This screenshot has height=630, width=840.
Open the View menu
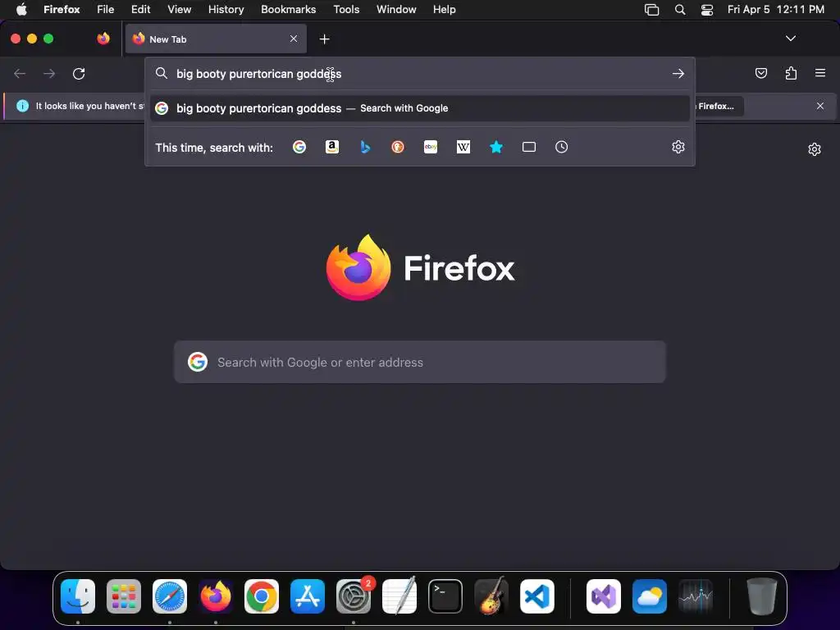[179, 10]
